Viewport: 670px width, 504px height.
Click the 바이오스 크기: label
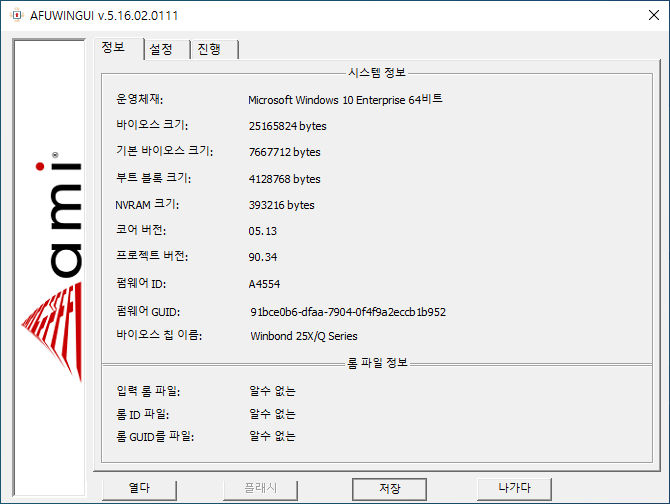tap(152, 125)
